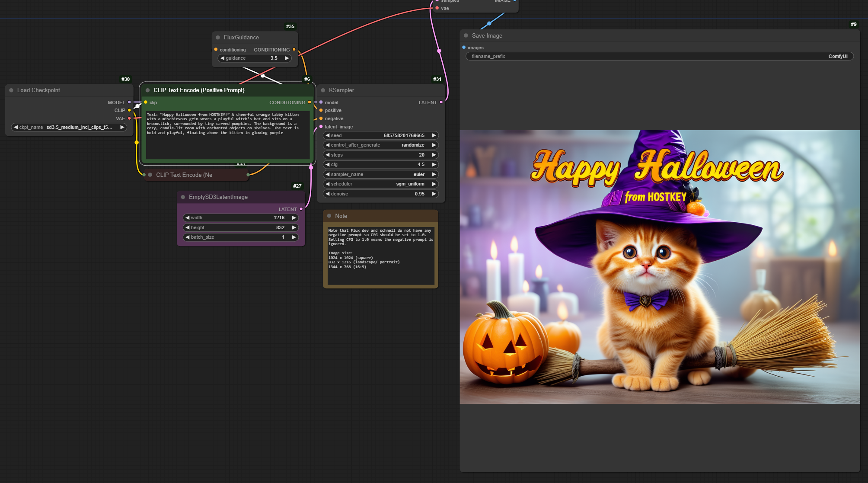Screen dimensions: 868x483
Task: Open the sampler_name euler dropdown
Action: (x=380, y=175)
